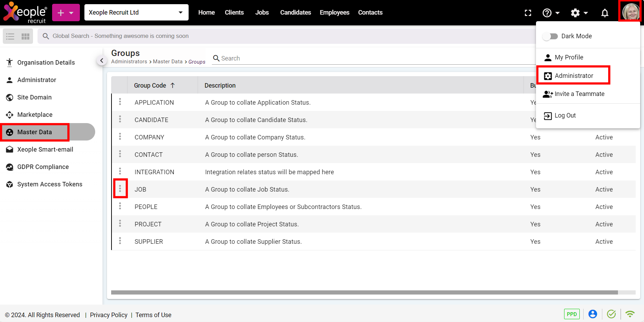Open the pink plus add-new dropdown
This screenshot has height=322, width=644.
(66, 13)
